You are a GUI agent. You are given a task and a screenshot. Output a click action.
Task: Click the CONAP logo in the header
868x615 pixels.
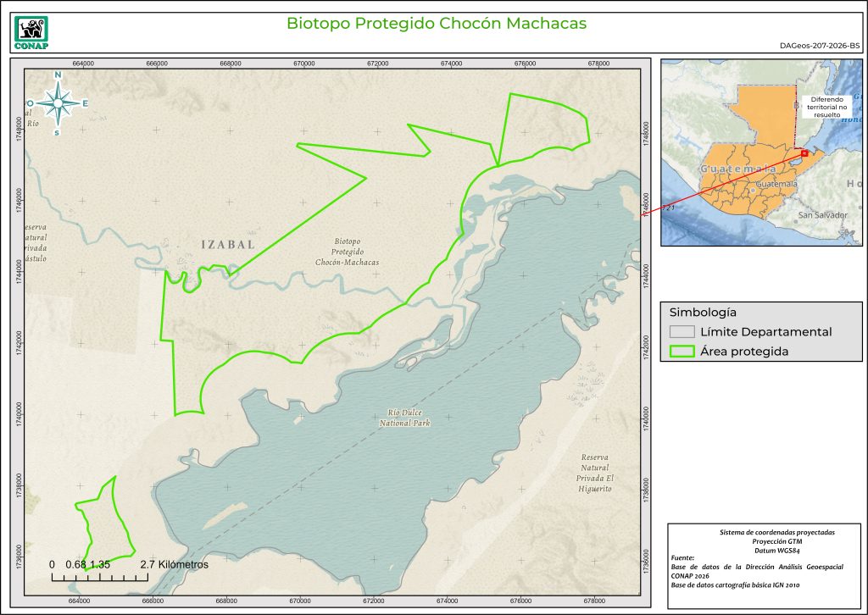[x=32, y=32]
